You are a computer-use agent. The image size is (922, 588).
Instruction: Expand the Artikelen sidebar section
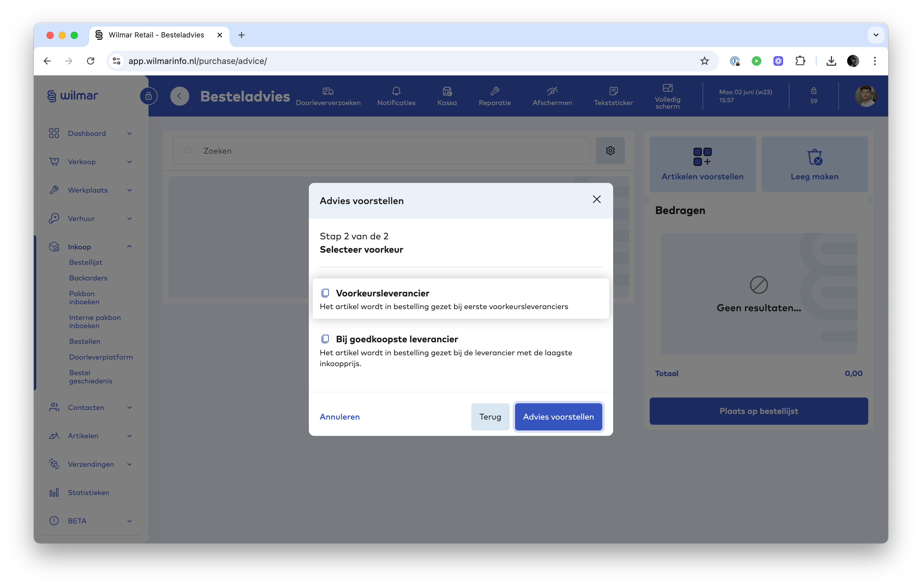(x=90, y=436)
